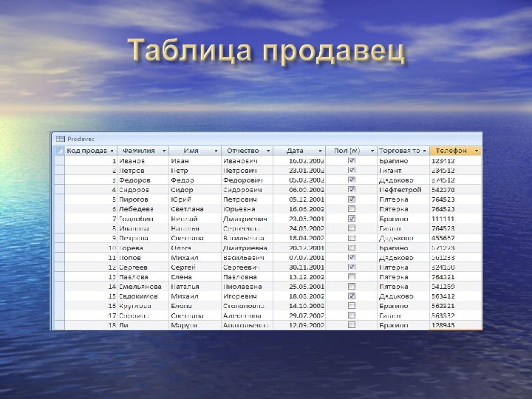Click the date cell 23.01.2002

click(x=299, y=171)
